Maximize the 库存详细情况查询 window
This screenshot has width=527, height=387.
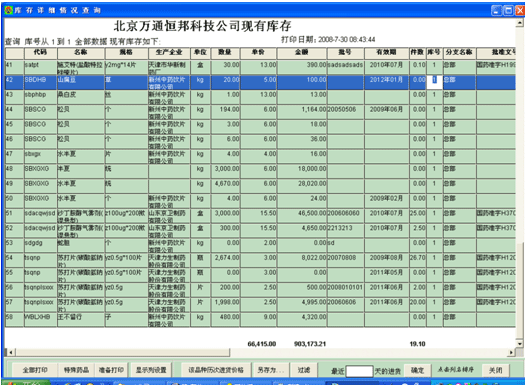(508, 10)
